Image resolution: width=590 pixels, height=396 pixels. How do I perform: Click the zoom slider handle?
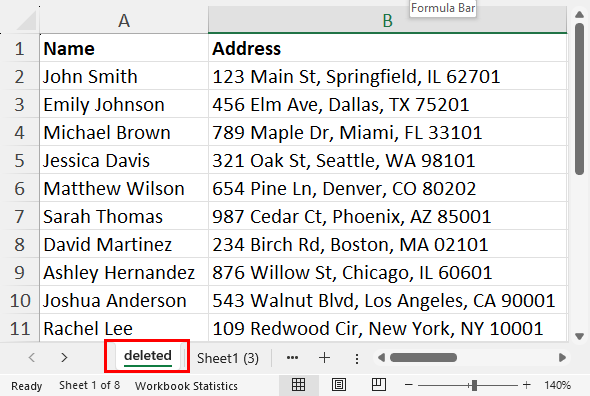474,385
